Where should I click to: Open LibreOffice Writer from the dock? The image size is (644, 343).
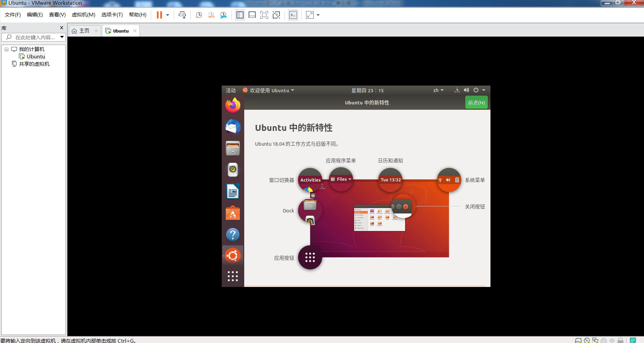233,192
